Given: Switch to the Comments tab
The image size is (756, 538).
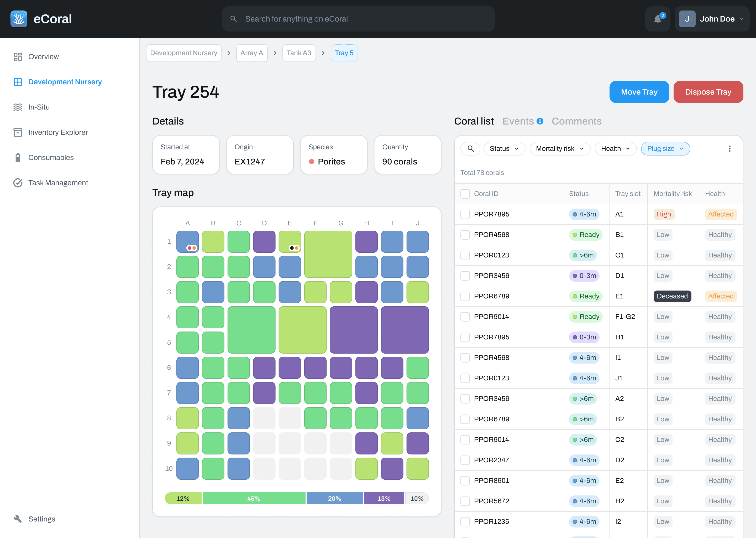Looking at the screenshot, I should pos(576,121).
